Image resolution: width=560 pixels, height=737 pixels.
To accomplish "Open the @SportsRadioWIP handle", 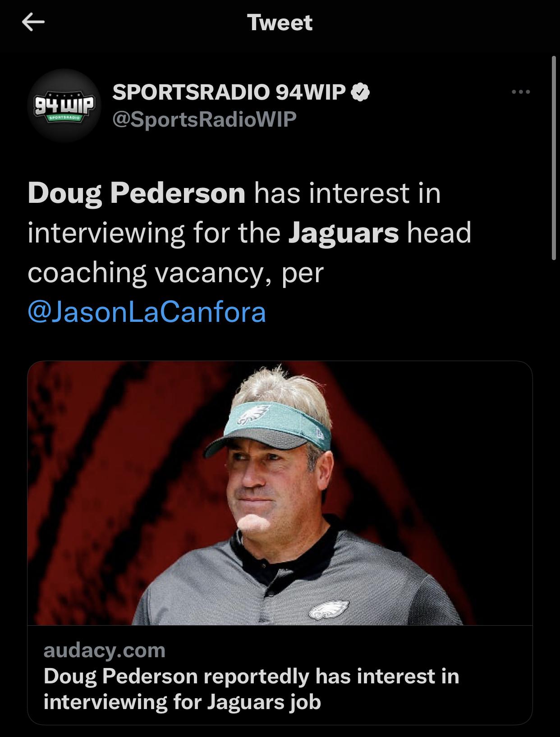I will (204, 119).
